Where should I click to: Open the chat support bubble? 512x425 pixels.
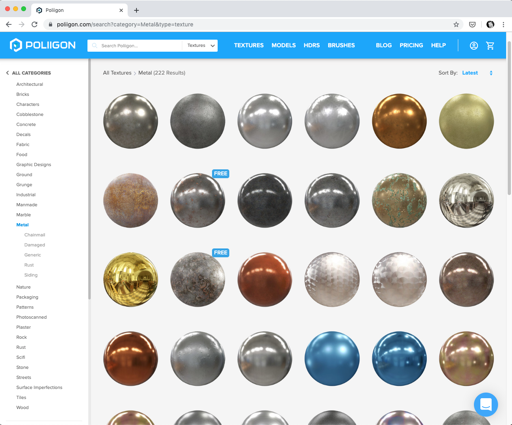pos(486,404)
